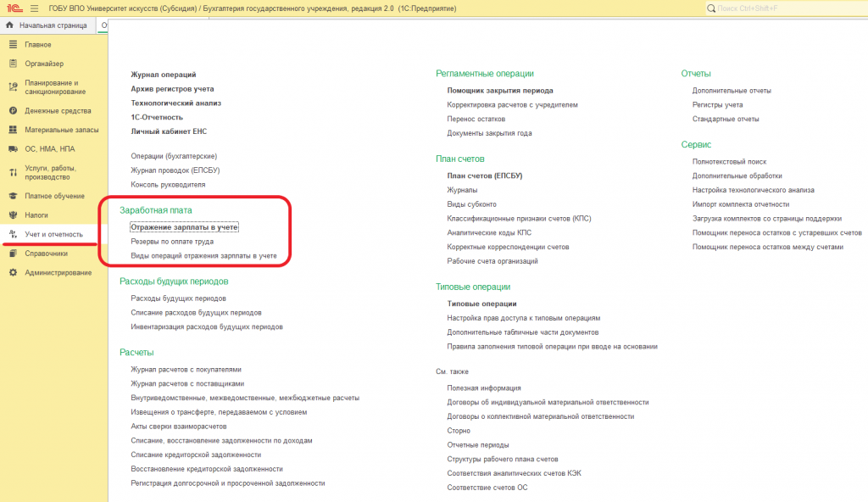Screen dimensions: 868x502
Task: Open Перенос остатков link
Action: (x=476, y=119)
